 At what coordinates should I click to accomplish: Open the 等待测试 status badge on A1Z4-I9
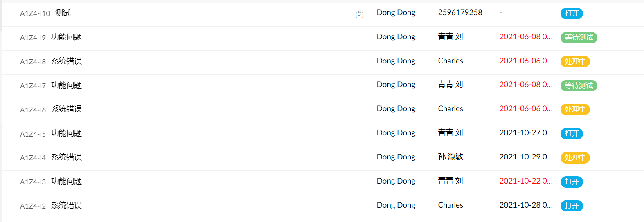579,38
